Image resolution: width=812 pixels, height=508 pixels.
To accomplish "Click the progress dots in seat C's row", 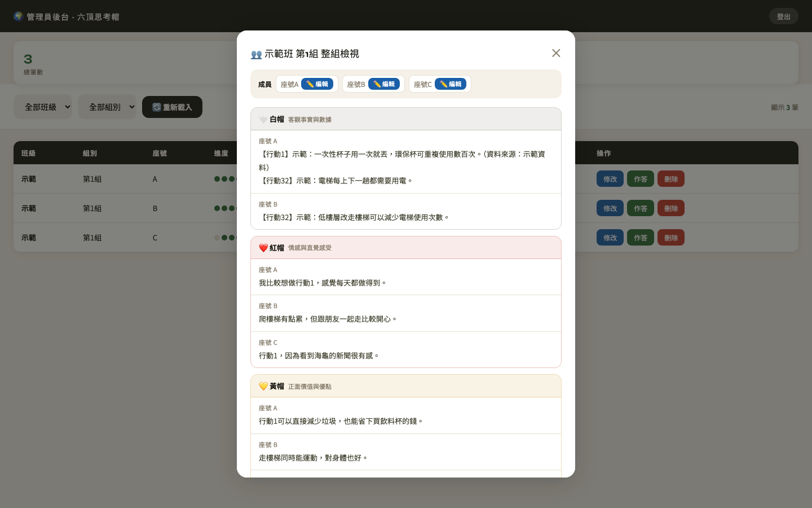I will (225, 238).
